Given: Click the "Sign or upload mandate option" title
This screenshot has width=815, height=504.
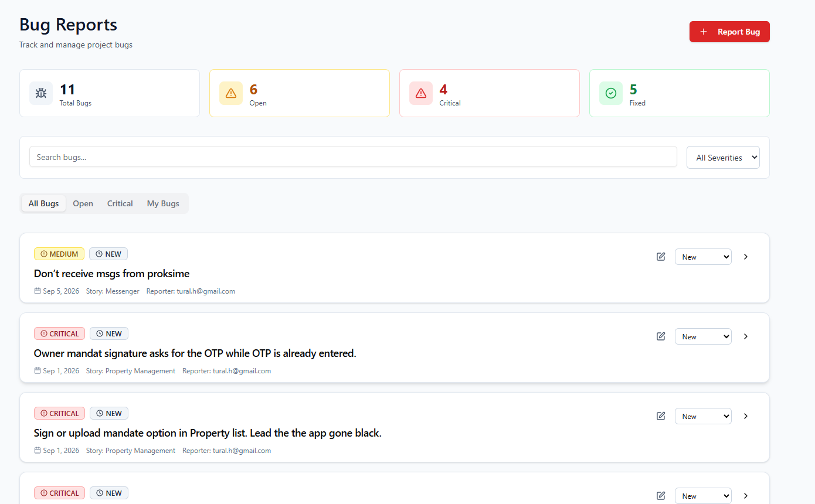Looking at the screenshot, I should (208, 433).
